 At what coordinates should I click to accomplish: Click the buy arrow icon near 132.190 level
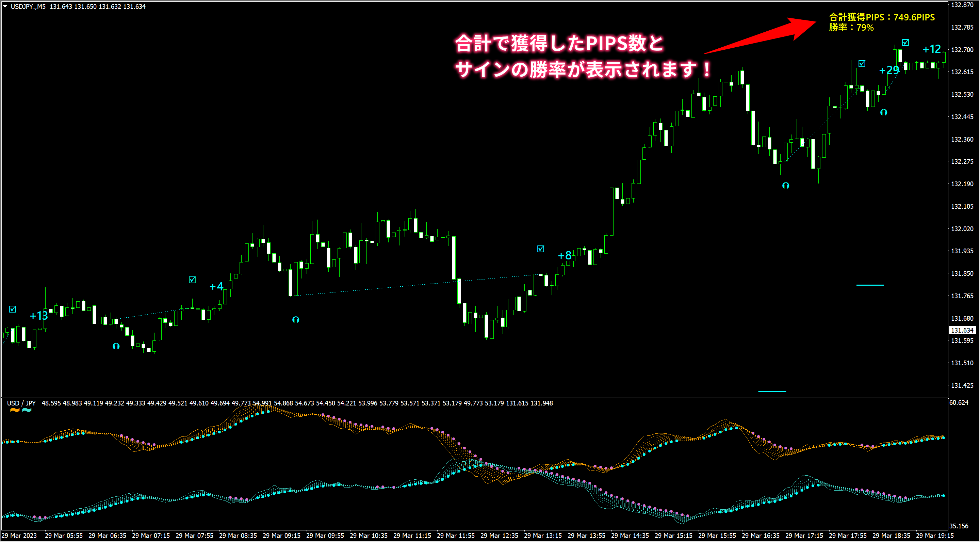pos(786,185)
